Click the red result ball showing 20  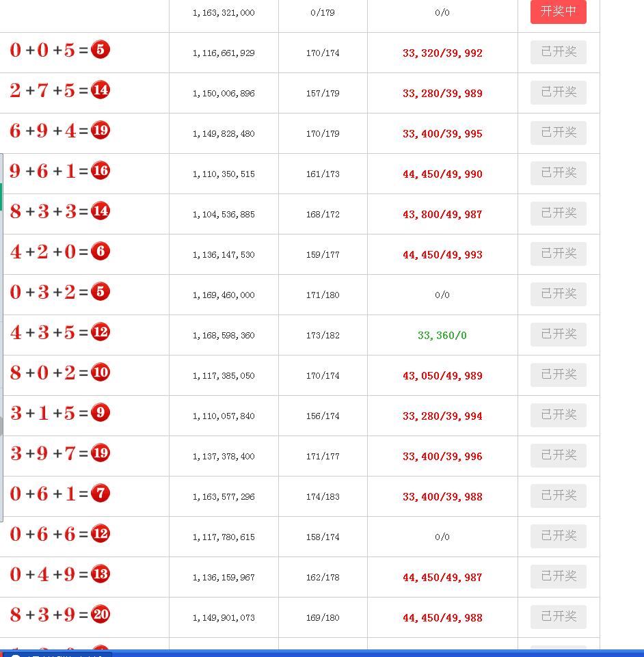click(x=100, y=615)
